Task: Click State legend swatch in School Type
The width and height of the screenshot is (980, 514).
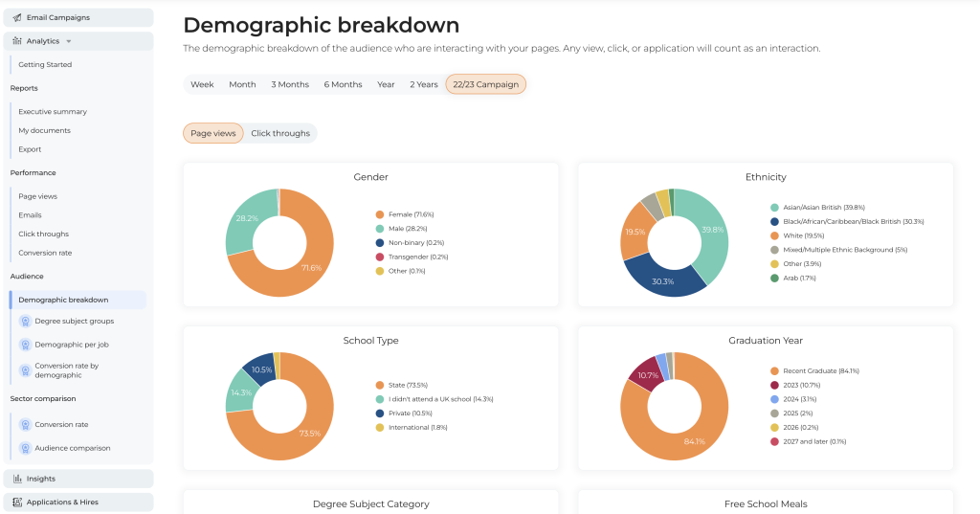Action: tap(379, 385)
